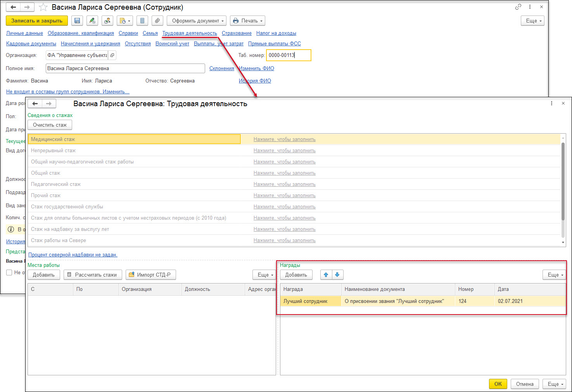Toggle the checkbox at the employee form bottom
Image resolution: width=572 pixels, height=392 pixels.
click(x=9, y=273)
